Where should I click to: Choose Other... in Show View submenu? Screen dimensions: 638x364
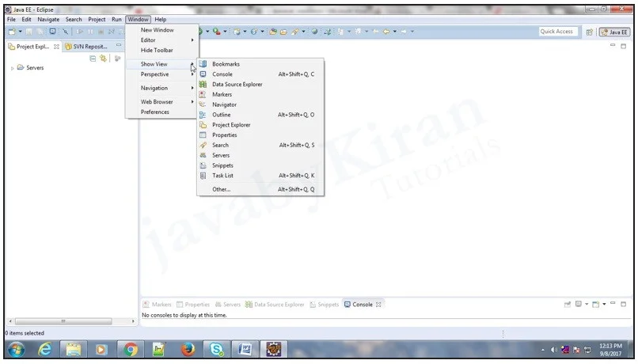click(260, 190)
